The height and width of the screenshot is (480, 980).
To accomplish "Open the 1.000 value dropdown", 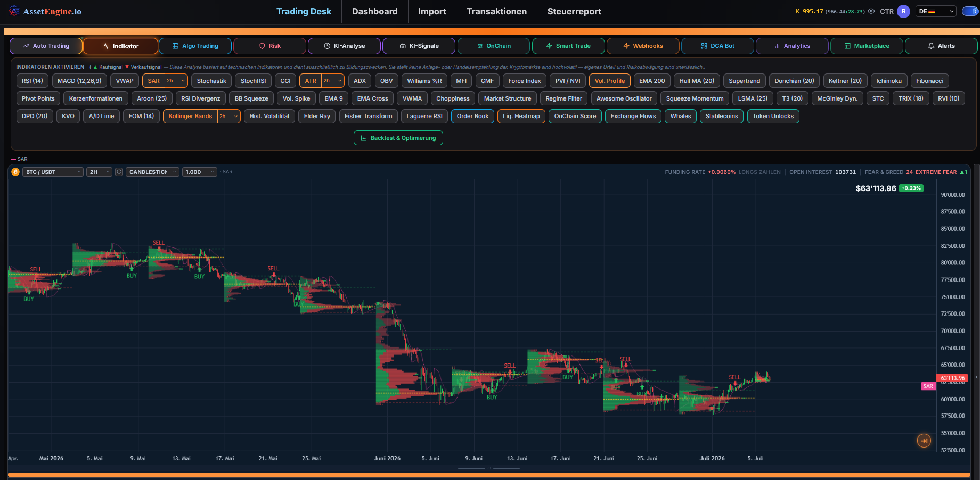I will [200, 172].
